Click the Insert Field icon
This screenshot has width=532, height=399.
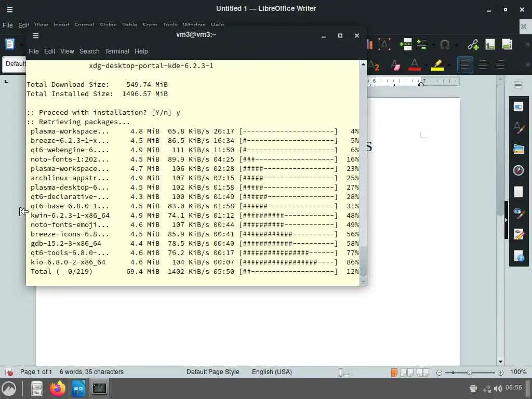[422, 45]
